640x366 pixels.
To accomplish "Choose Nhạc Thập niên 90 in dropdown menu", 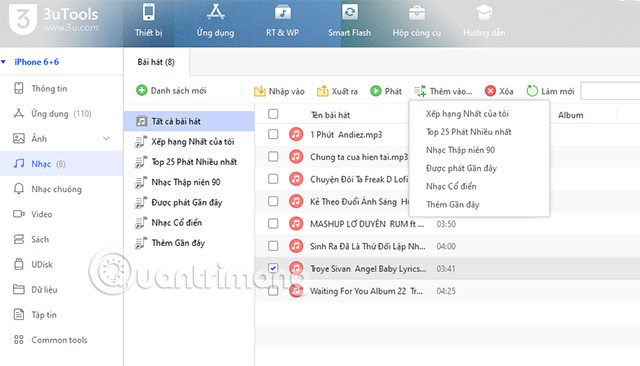I will pyautogui.click(x=479, y=150).
